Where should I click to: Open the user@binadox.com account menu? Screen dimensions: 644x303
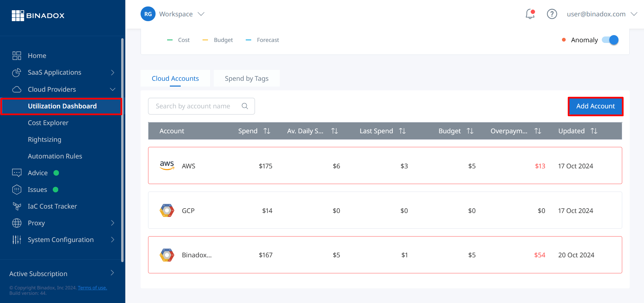tap(602, 14)
